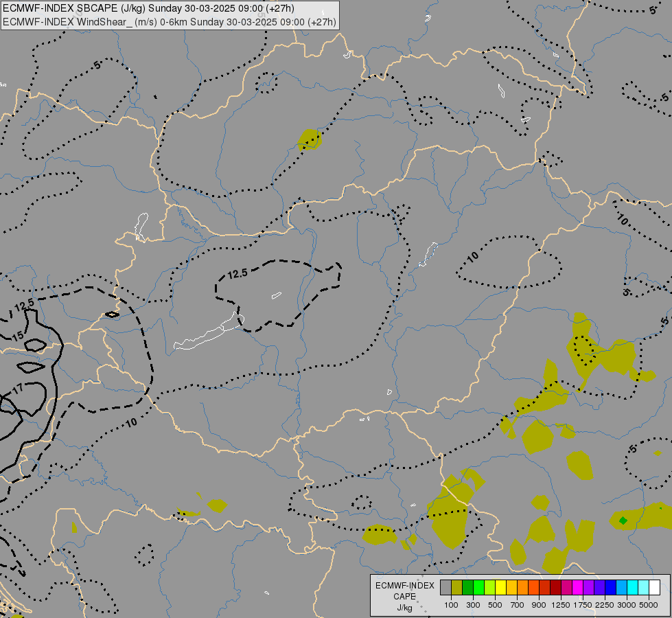Select the pale cyan legend swatch

tap(644, 587)
